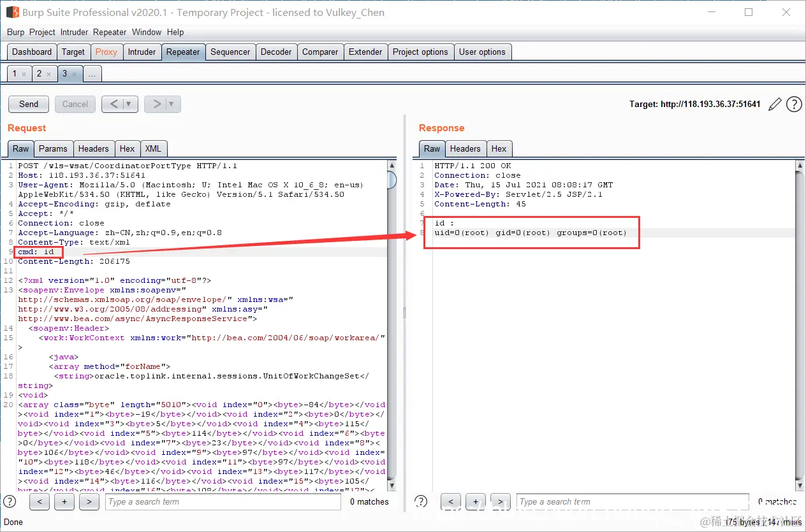The width and height of the screenshot is (806, 532).
Task: Click the 'Content-Length: 206175' request line
Action: point(74,261)
